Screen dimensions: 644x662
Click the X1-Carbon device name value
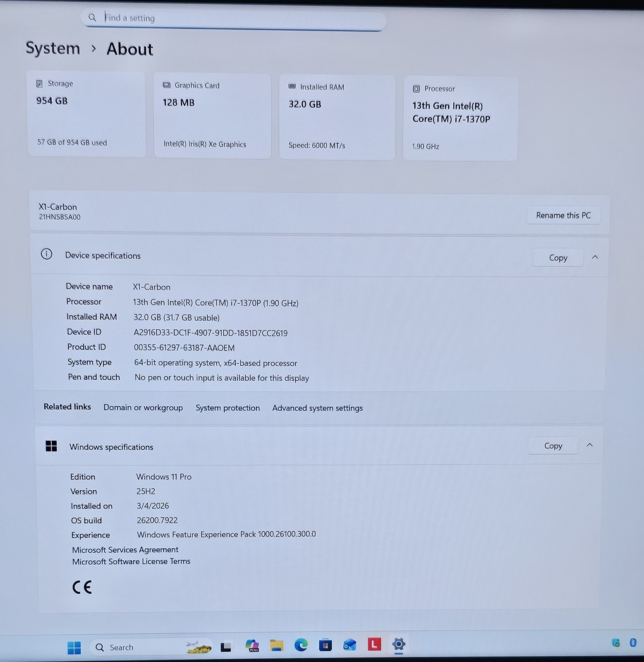[x=151, y=287]
